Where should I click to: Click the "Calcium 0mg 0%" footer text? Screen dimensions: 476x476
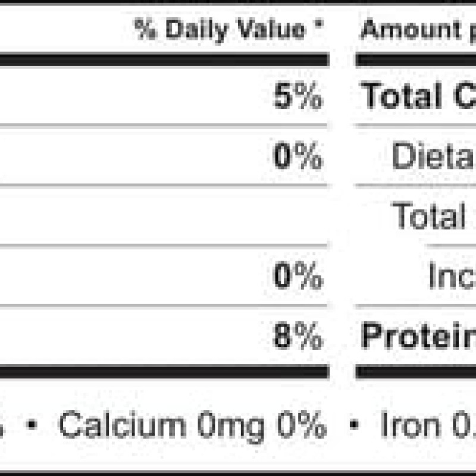point(192,426)
